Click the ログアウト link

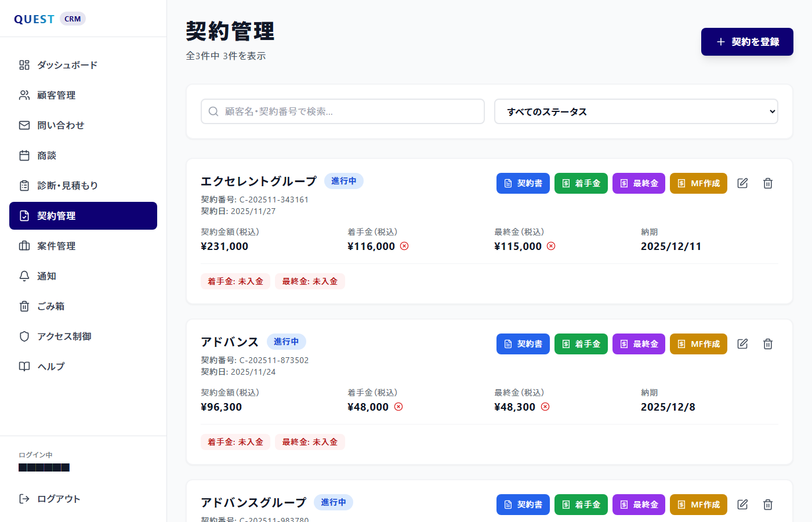point(58,499)
